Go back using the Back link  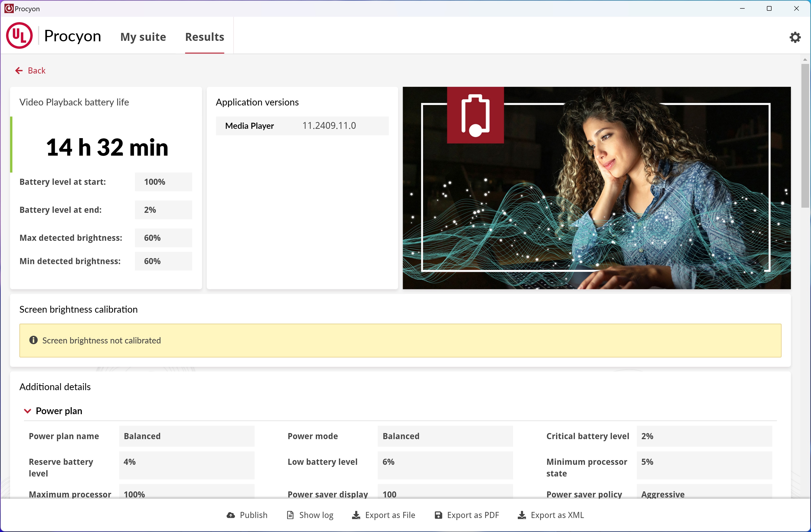point(36,70)
